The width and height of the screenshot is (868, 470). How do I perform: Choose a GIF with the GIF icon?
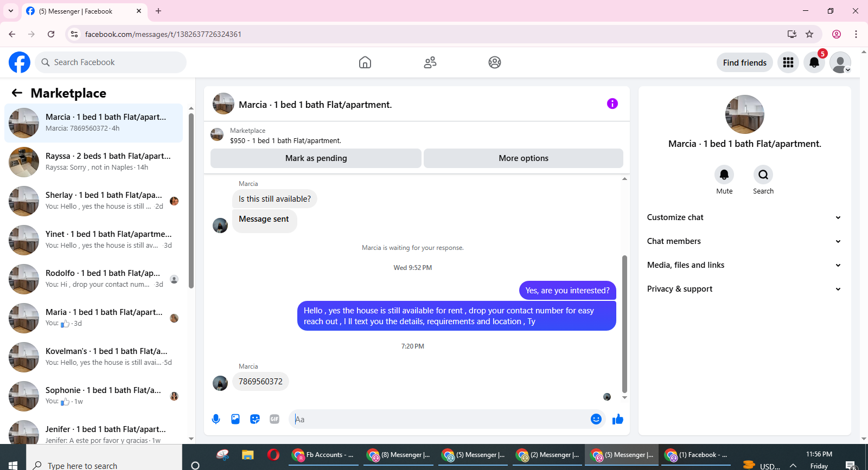pos(275,419)
